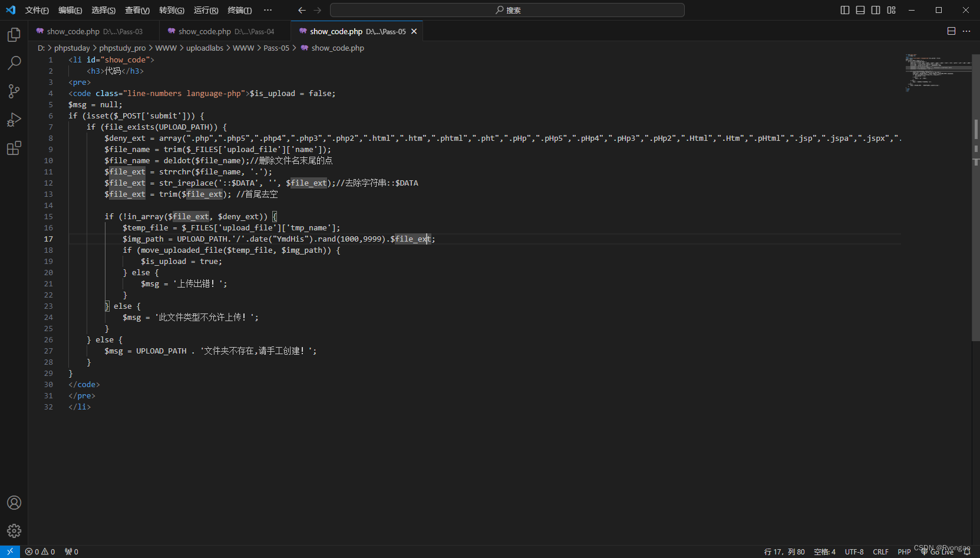980x558 pixels.
Task: Click the deldot($file_name) code line
Action: [x=219, y=160]
